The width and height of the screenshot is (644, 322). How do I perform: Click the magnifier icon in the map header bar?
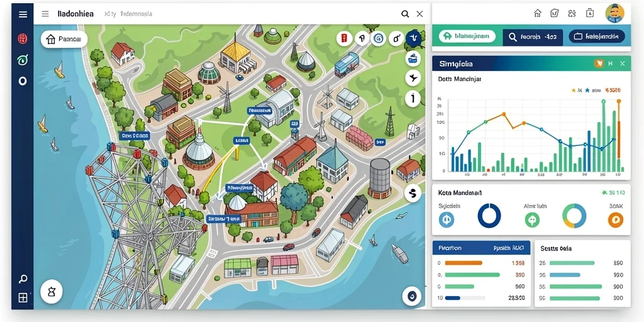point(405,14)
